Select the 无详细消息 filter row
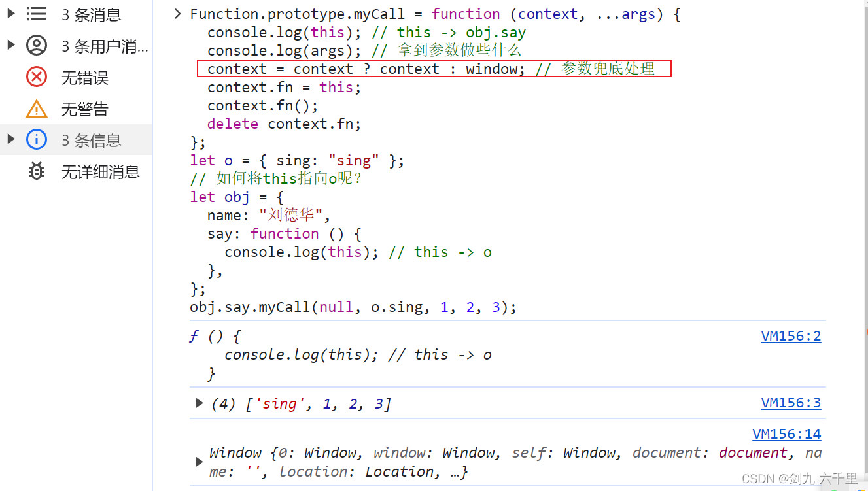868x491 pixels. pos(76,171)
